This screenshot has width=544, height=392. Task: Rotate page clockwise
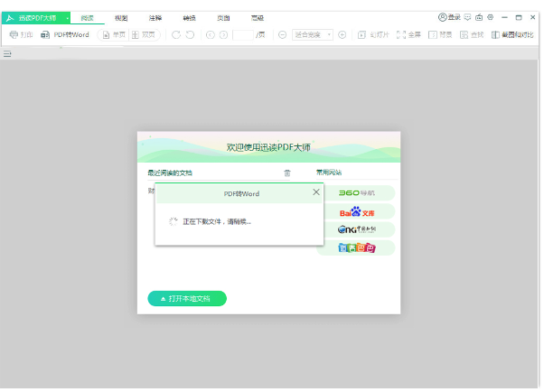[177, 34]
